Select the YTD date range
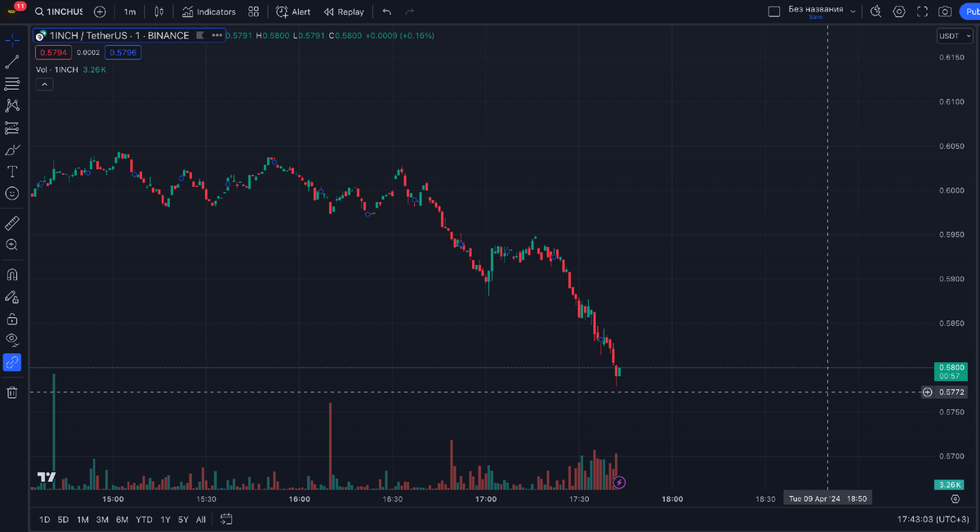The width and height of the screenshot is (980, 532). click(144, 520)
